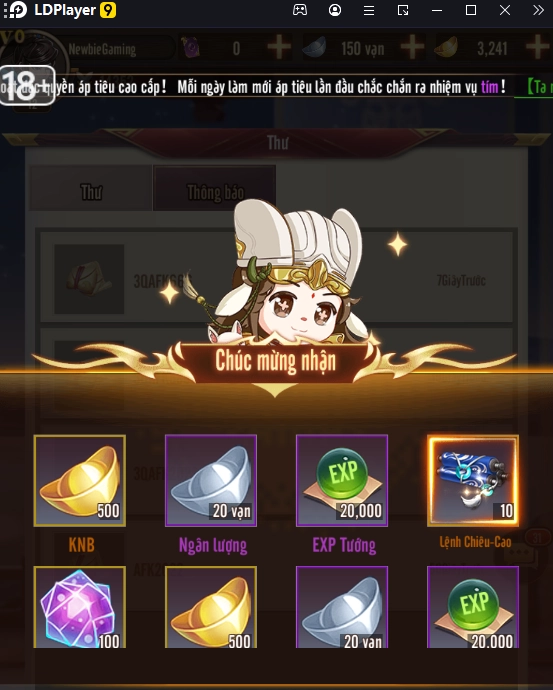Click the Chúc mừng nhận banner
The height and width of the screenshot is (690, 553).
(x=275, y=361)
